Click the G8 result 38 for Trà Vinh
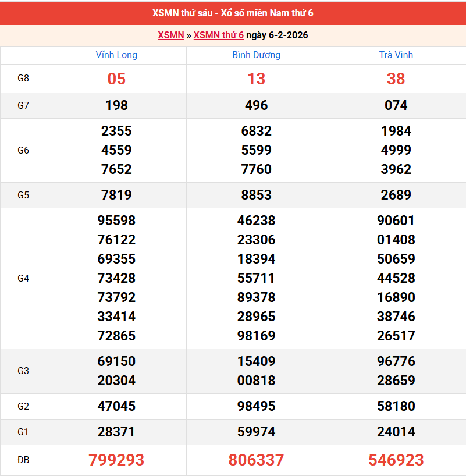This screenshot has width=466, height=476. coord(396,79)
